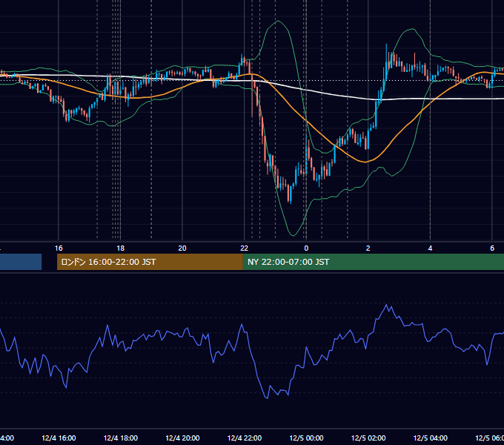Click the 12/5 02:00 date label

click(368, 438)
